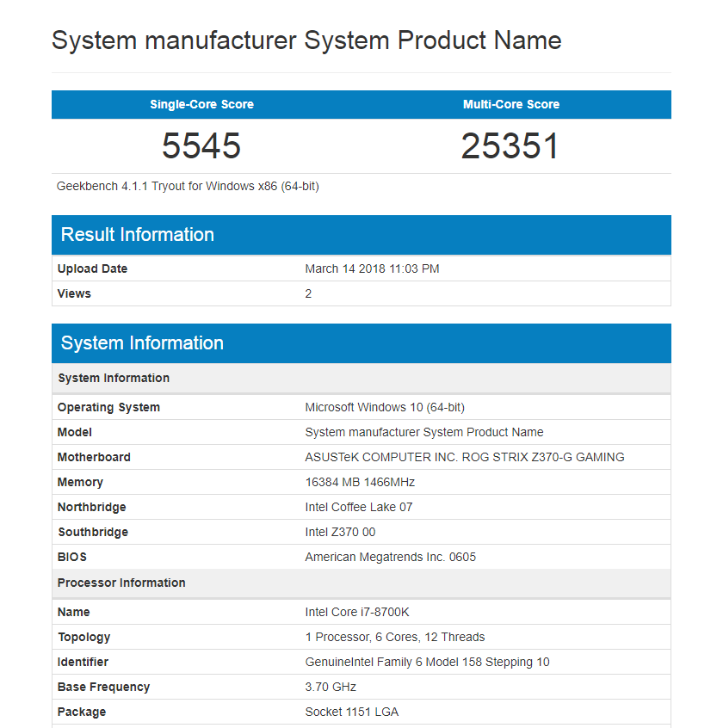The height and width of the screenshot is (728, 717).
Task: Select '1 Processor, 6 Cores, 12 Threads' value
Action: tap(395, 638)
